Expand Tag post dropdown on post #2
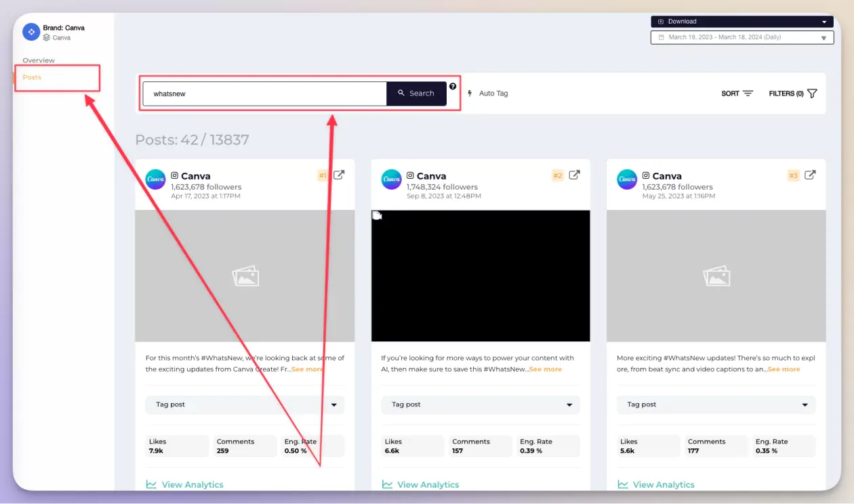 pyautogui.click(x=481, y=405)
